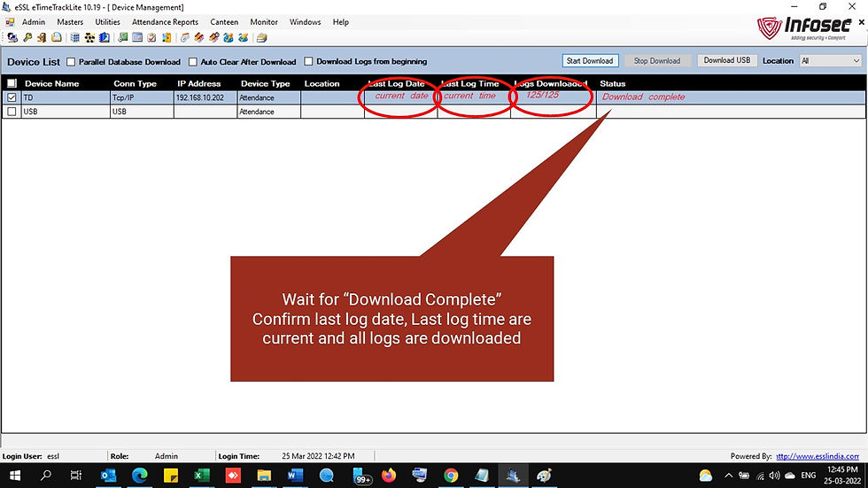Launch Firefox from the taskbar
868x488 pixels.
click(x=389, y=476)
